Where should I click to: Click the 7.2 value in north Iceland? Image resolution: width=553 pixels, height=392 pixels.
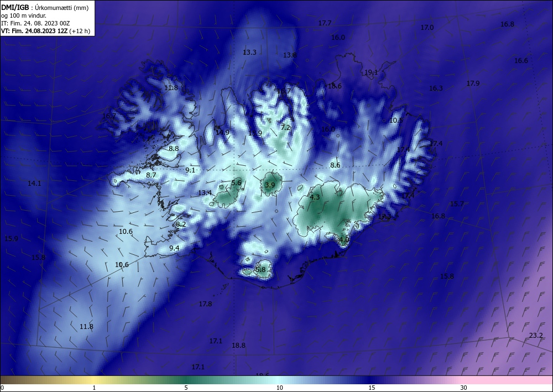click(285, 128)
